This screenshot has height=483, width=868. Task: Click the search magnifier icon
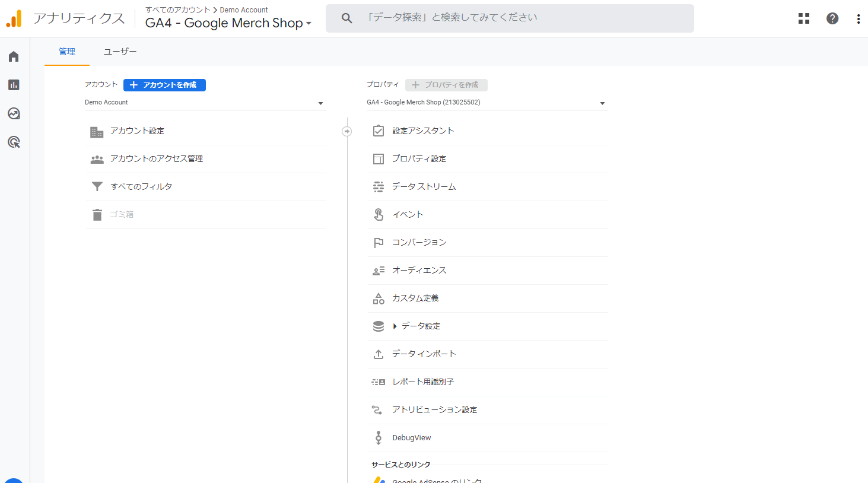click(x=347, y=18)
